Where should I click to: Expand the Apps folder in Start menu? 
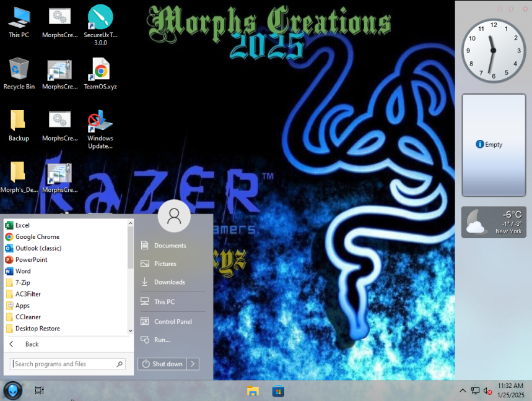66,306
